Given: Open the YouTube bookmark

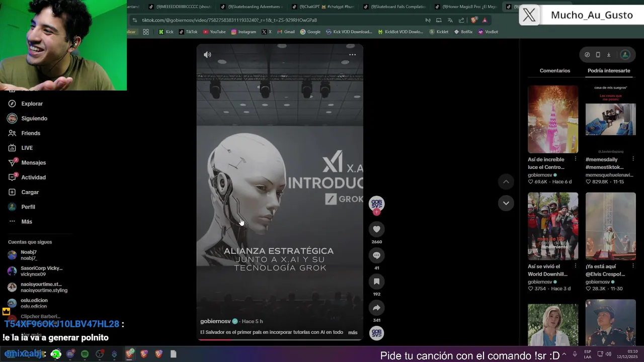Looking at the screenshot, I should coord(214,32).
